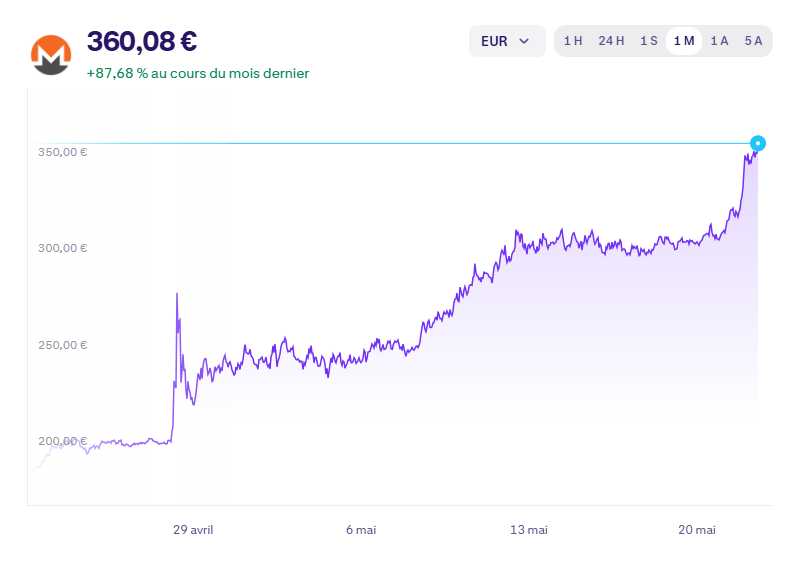The height and width of the screenshot is (561, 794).
Task: Click the +87,68 % monthly change text
Action: [x=197, y=73]
